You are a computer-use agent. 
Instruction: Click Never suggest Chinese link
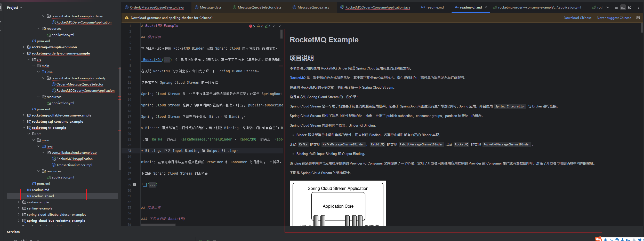coord(614,18)
